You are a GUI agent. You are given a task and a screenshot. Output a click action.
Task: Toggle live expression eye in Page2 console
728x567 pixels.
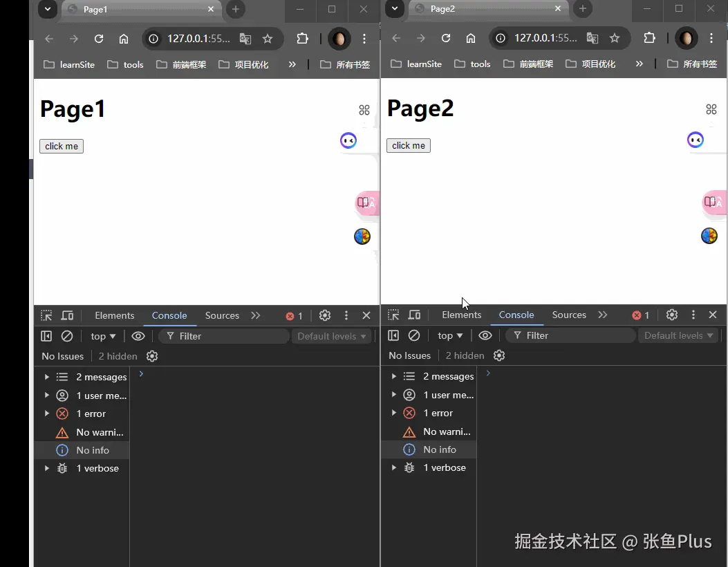[x=485, y=335]
